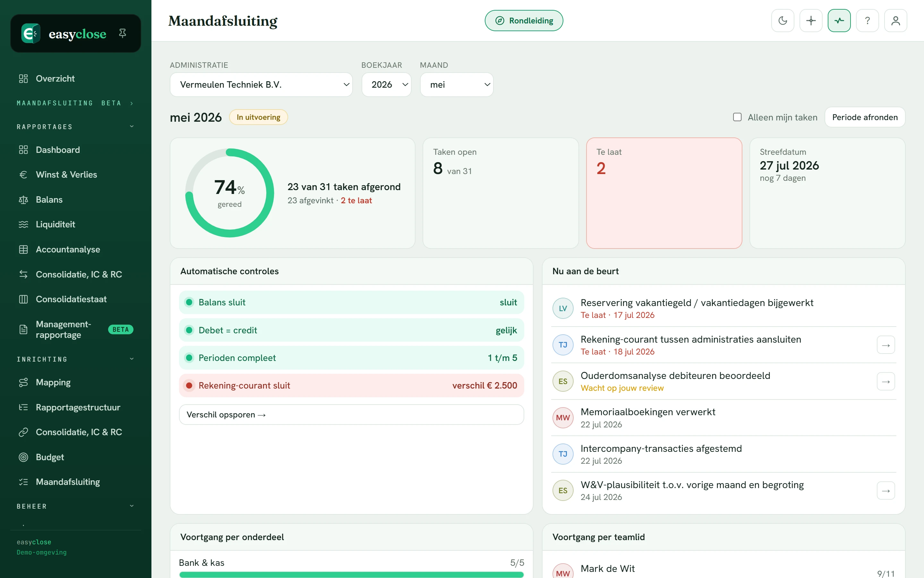This screenshot has width=924, height=578.
Task: Open help via question mark icon
Action: pyautogui.click(x=868, y=21)
